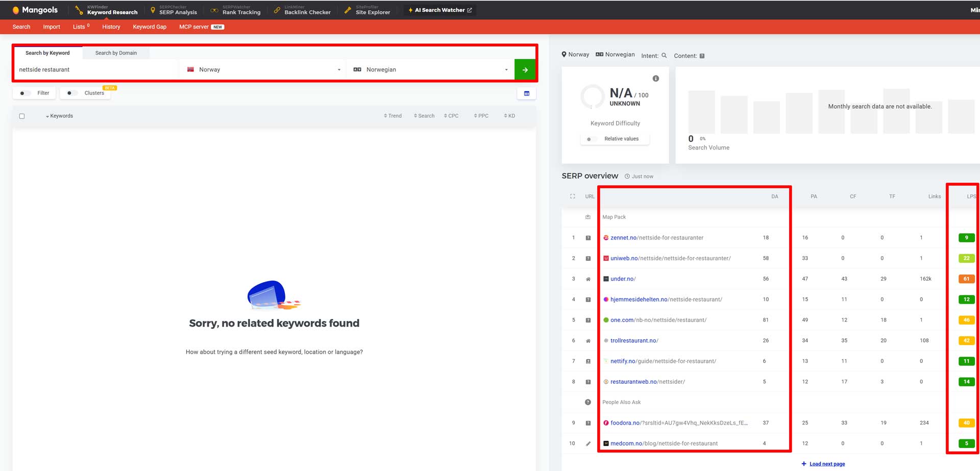Screen dimensions: 980x471
Task: Click the homepage icon for under.no
Action: tap(588, 279)
